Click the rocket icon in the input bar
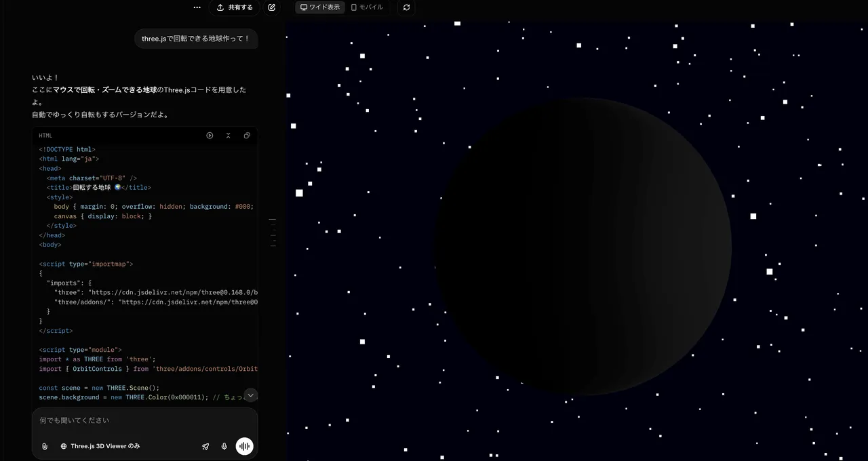The image size is (868, 461). [x=205, y=446]
